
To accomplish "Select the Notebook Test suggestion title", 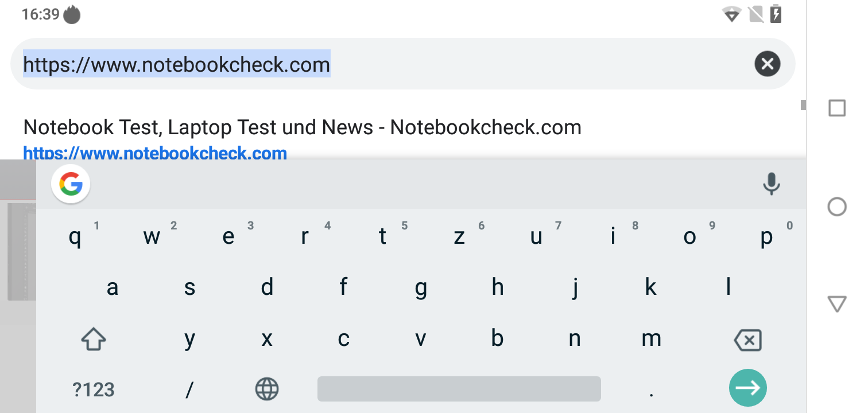I will (302, 127).
